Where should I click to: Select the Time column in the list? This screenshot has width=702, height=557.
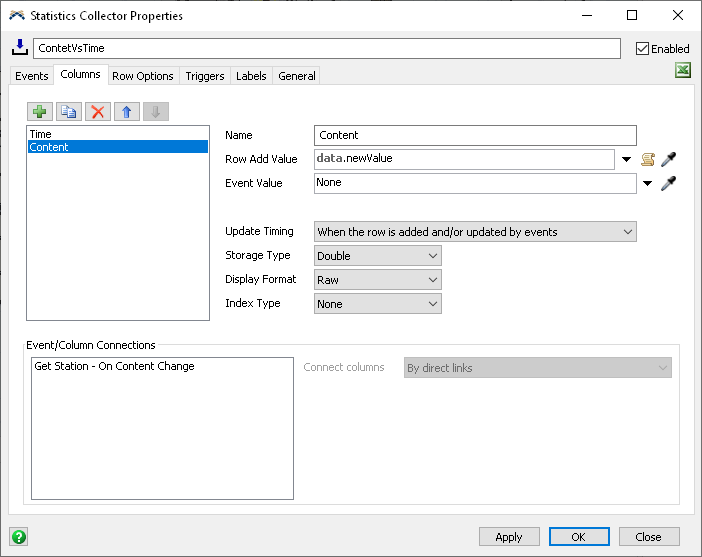pos(41,133)
